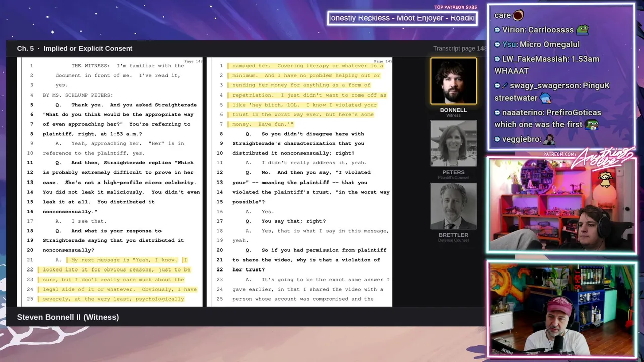Click the username 'Ysu' in chat

coord(509,44)
